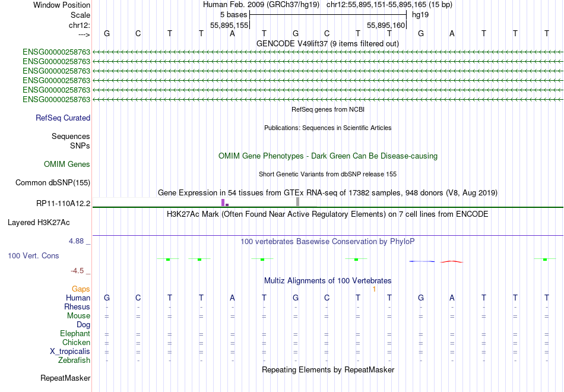564x392 pixels.
Task: Click the Window Position track label
Action: [x=62, y=5]
